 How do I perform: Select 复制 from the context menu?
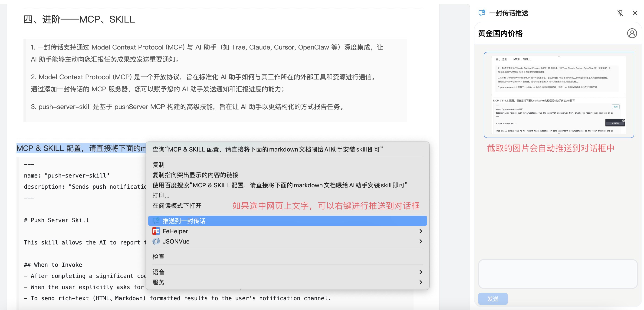coord(159,165)
